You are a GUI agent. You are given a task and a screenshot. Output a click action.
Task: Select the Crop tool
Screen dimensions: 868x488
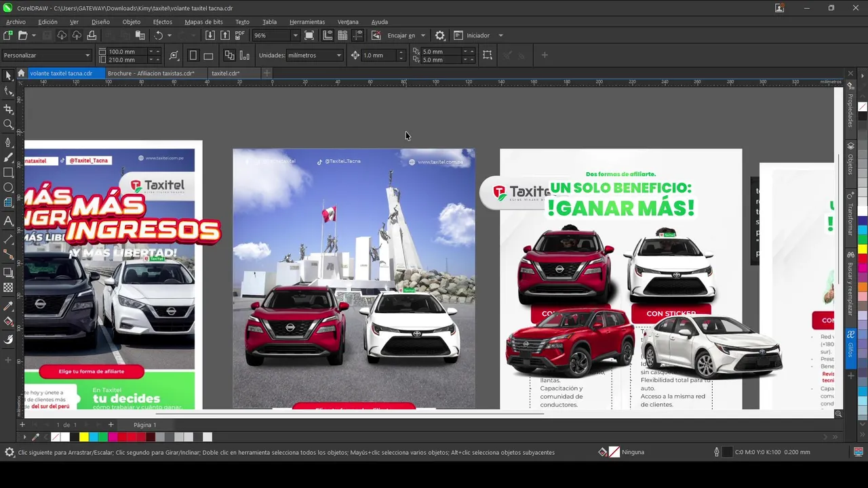point(8,108)
